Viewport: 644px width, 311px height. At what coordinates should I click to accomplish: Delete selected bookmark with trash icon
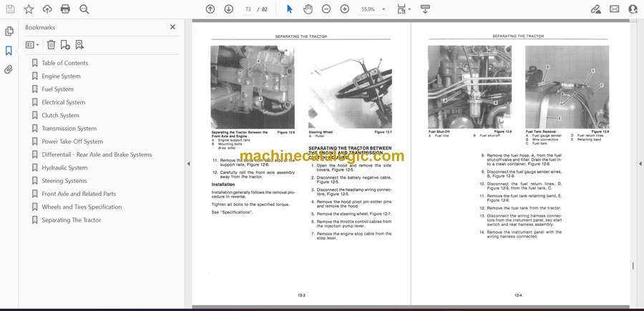(x=51, y=44)
